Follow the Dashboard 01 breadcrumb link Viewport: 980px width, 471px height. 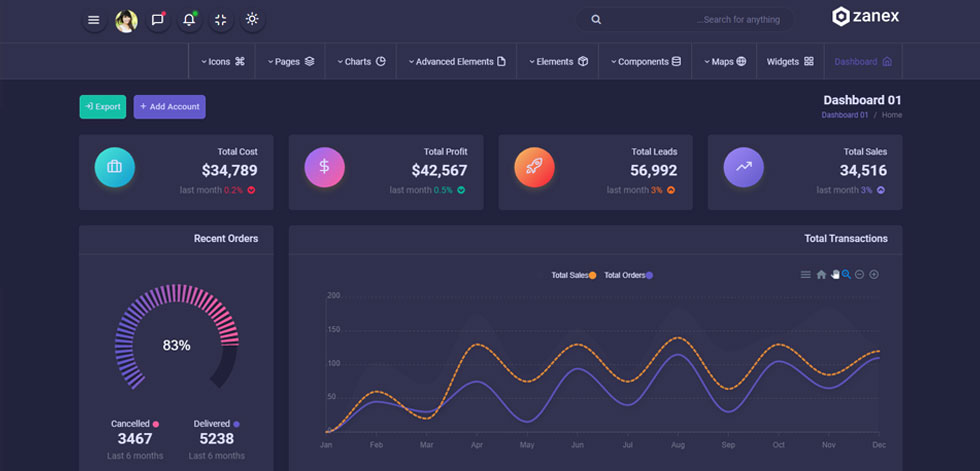844,115
